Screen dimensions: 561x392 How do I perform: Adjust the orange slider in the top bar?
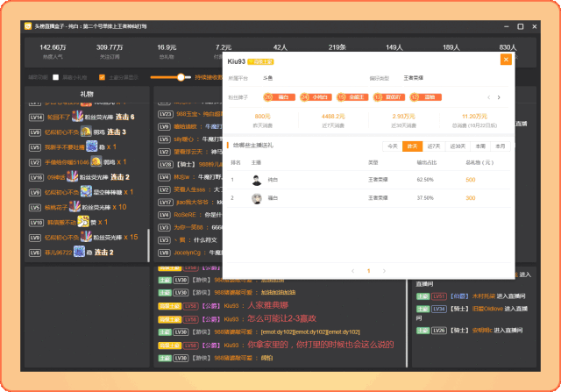point(182,77)
